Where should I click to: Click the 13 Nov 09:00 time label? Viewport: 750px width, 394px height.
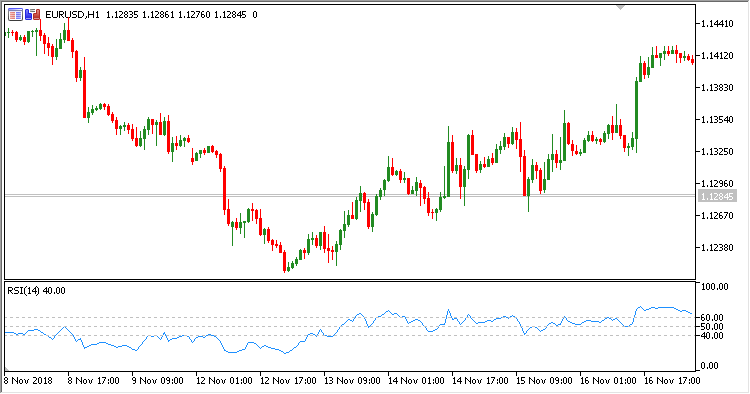coord(352,381)
